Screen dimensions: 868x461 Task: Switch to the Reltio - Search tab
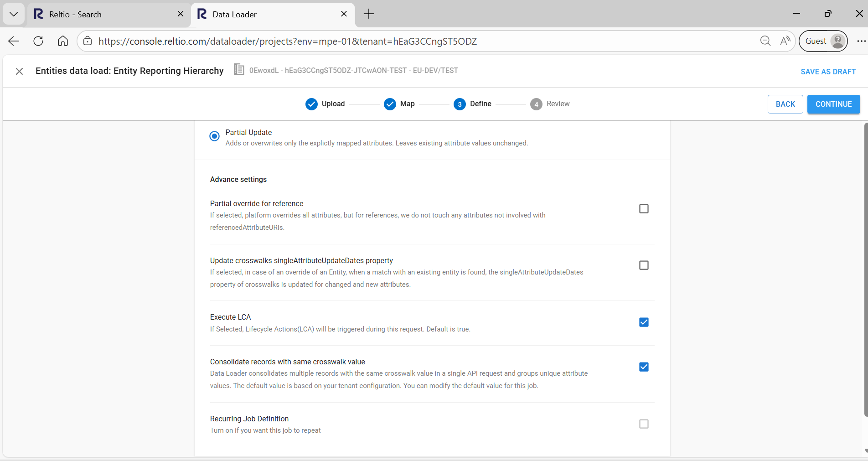pyautogui.click(x=105, y=14)
